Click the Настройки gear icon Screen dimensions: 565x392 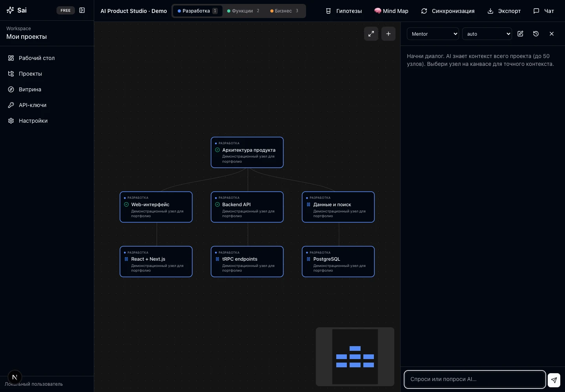(11, 121)
